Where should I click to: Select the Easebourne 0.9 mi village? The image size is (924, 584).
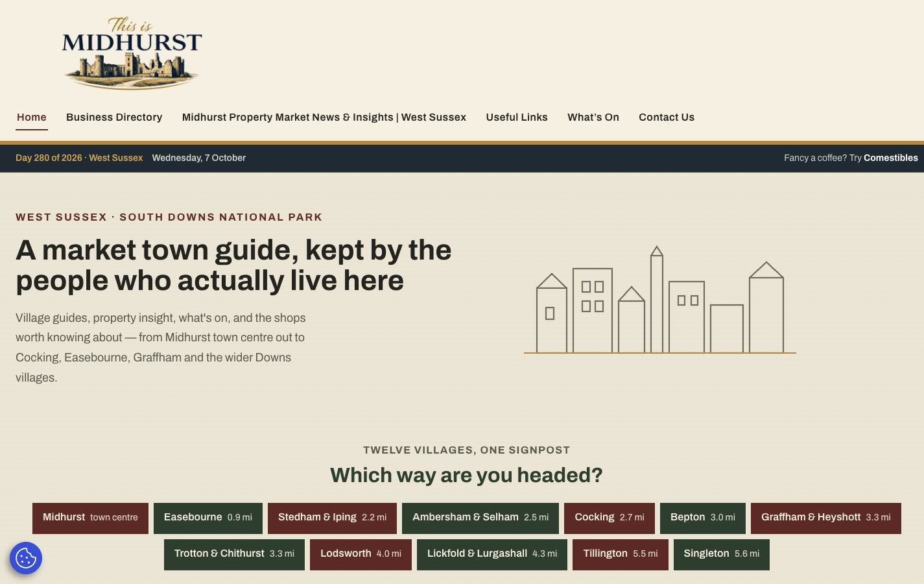[x=208, y=518]
